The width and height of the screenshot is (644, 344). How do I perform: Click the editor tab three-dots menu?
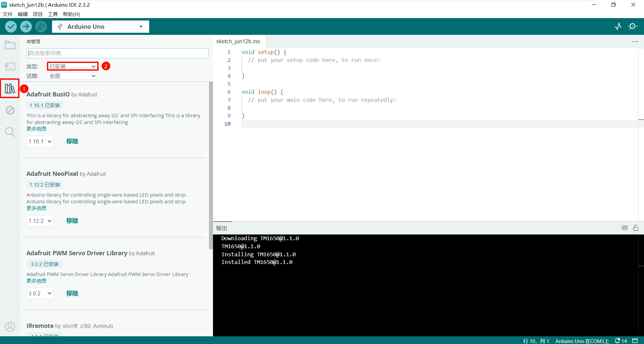click(x=635, y=42)
